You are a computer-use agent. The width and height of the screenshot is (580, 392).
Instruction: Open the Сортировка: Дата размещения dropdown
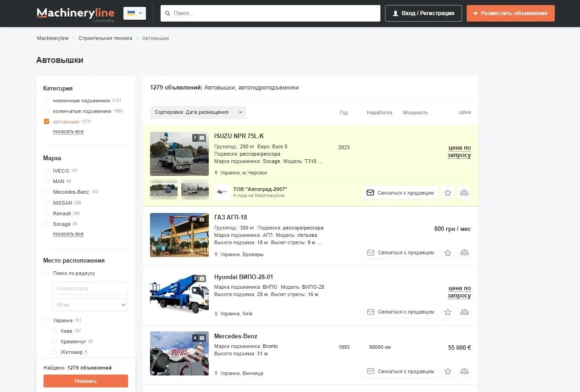click(x=198, y=112)
